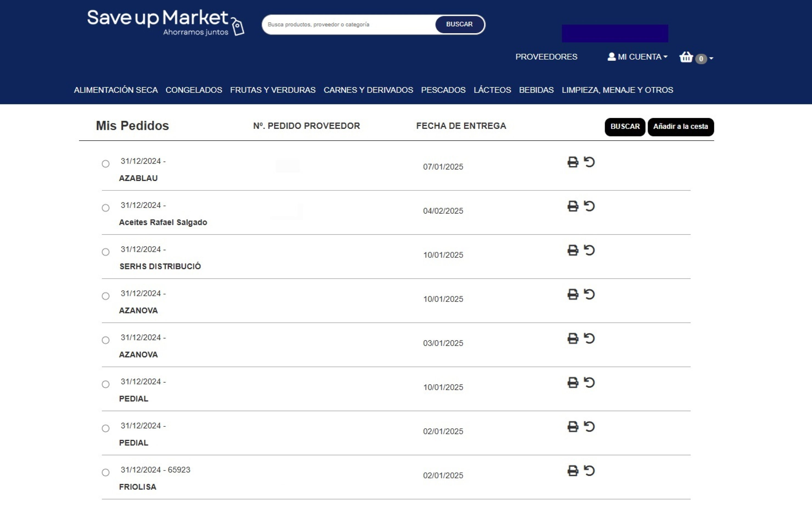Print the FRIOLISA order 65923

(573, 471)
